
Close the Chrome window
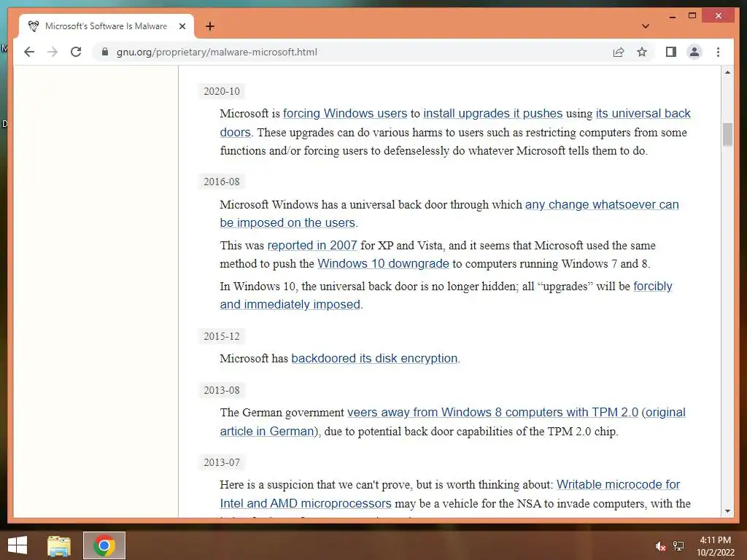pyautogui.click(x=719, y=16)
